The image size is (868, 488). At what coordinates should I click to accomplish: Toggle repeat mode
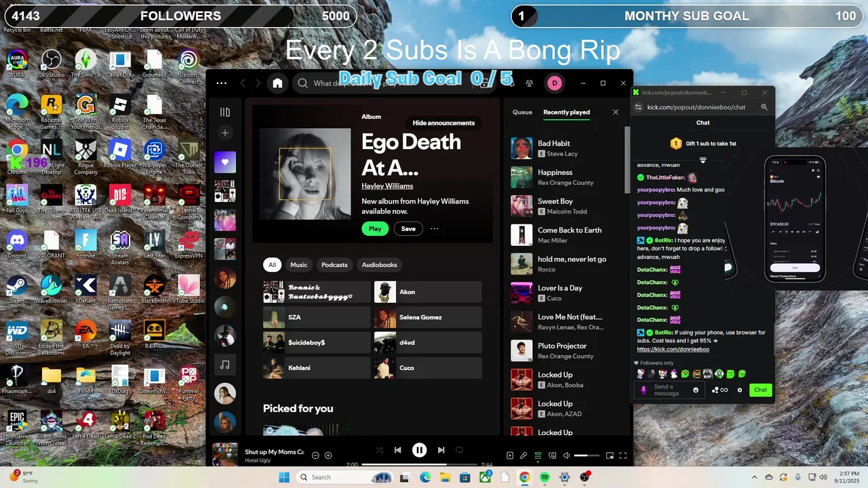point(459,450)
